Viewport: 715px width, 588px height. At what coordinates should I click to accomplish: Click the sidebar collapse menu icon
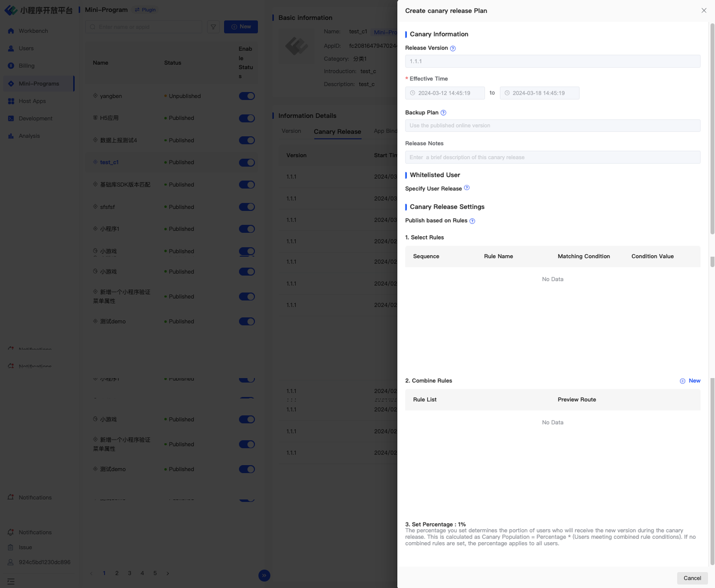tap(11, 581)
